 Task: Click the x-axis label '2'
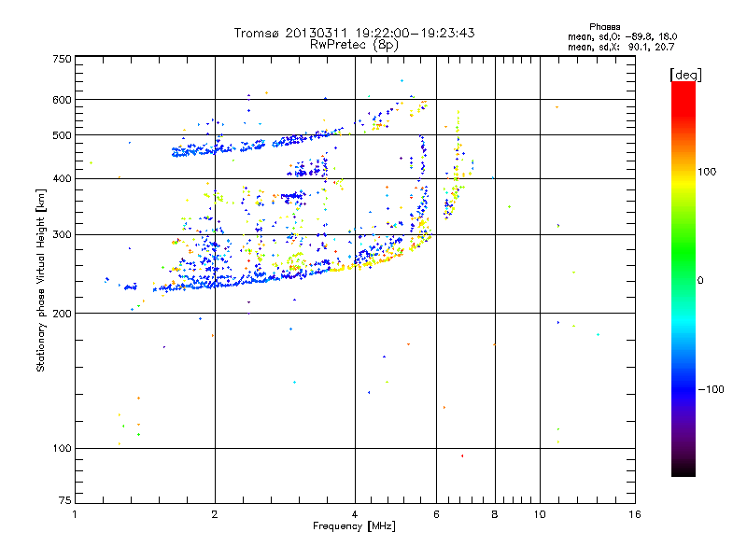215,514
